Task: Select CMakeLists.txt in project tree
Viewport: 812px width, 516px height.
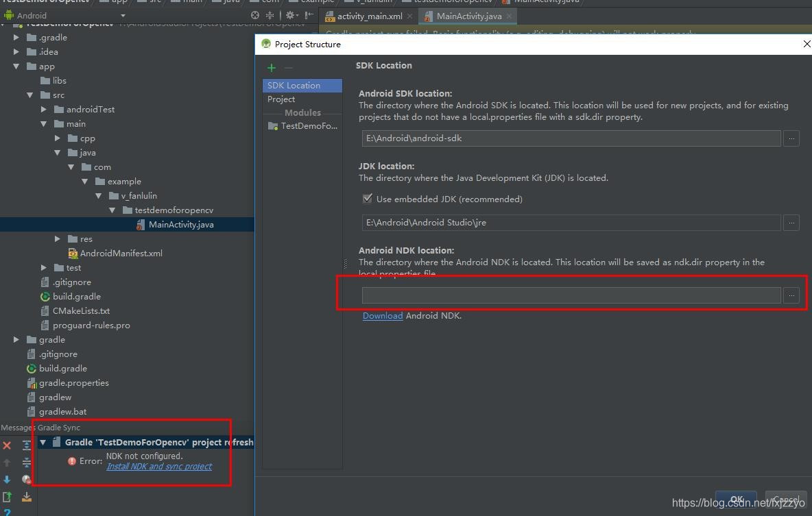Action: click(x=82, y=311)
